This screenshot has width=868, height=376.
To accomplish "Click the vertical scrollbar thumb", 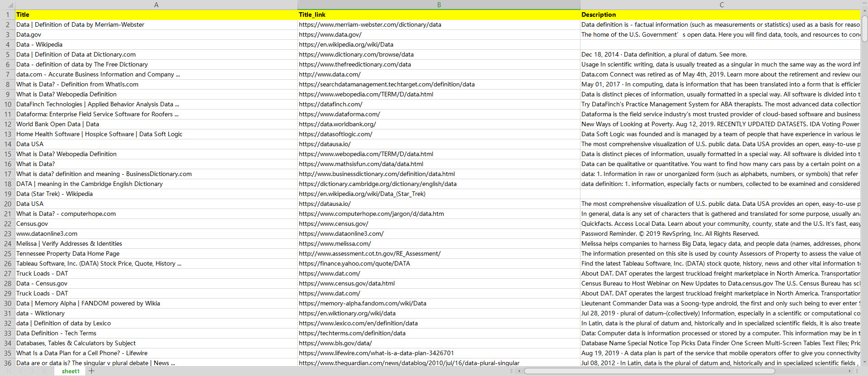I will coord(864,28).
